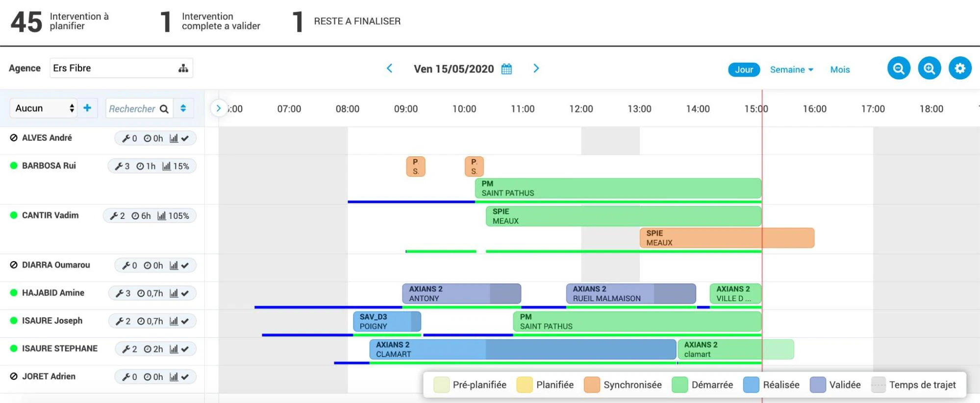Add a filter with plus icon
Image resolution: width=980 pixels, height=403 pixels.
pyautogui.click(x=87, y=108)
